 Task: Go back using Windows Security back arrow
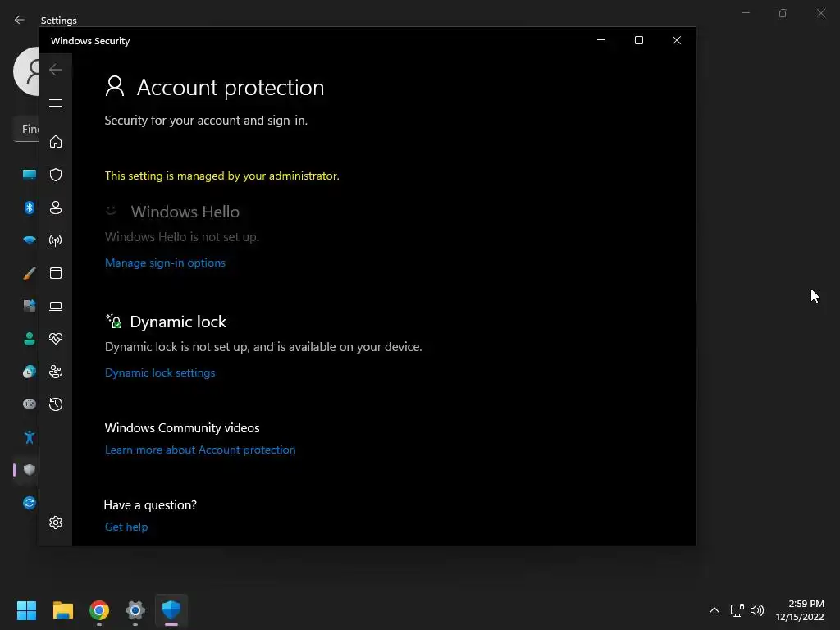56,70
